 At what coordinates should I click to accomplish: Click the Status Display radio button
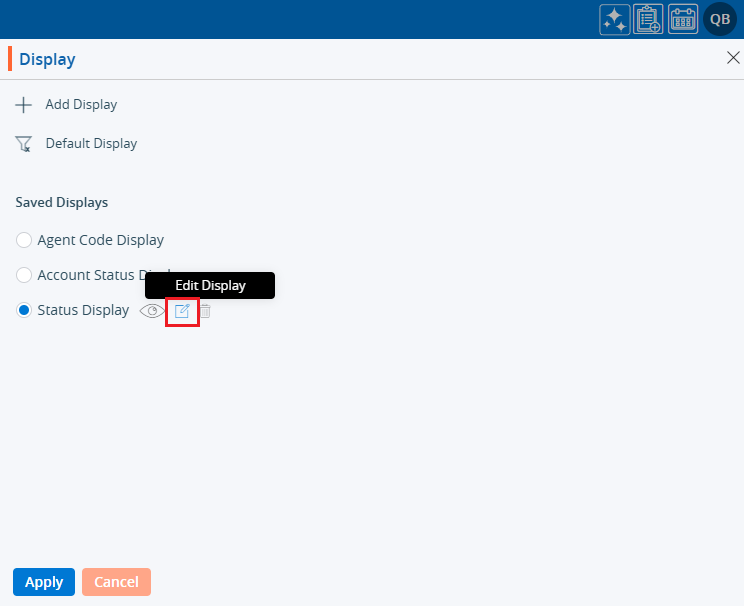[24, 311]
